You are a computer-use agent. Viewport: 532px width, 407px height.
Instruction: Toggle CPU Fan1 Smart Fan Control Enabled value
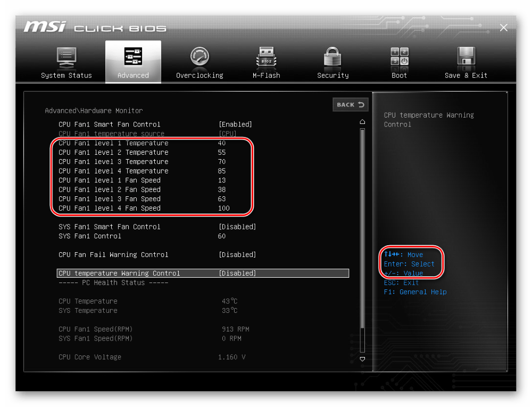[235, 124]
